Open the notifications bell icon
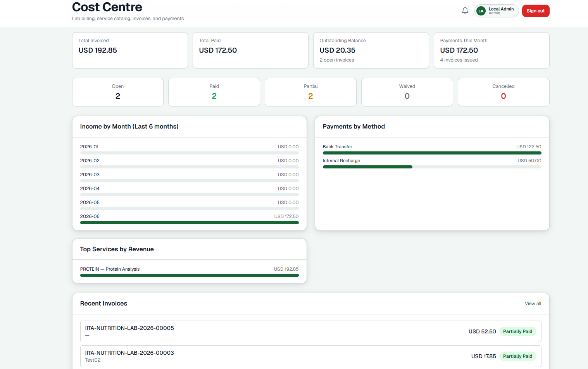 (465, 11)
